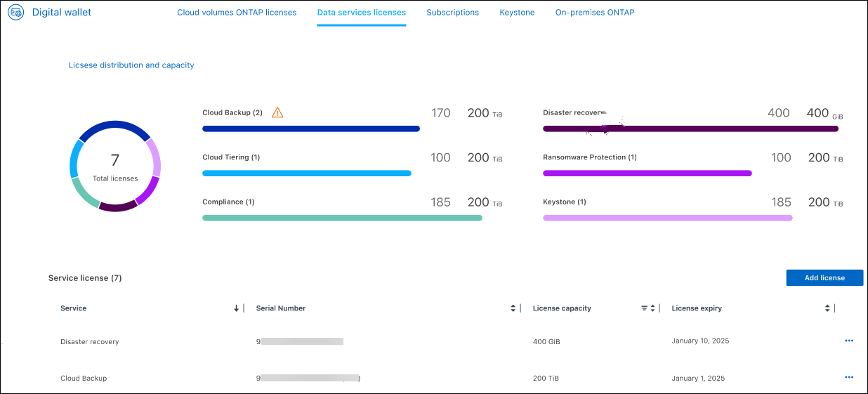Click the Total licenses donut chart center

pyautogui.click(x=115, y=166)
